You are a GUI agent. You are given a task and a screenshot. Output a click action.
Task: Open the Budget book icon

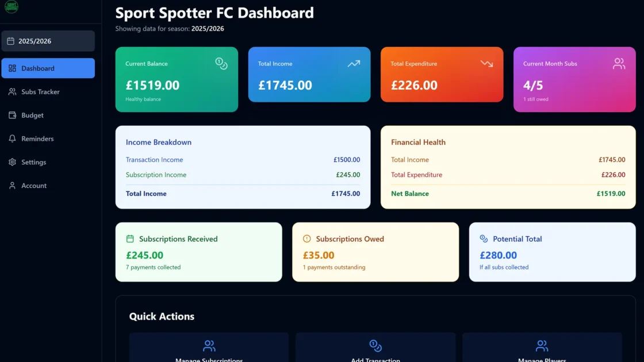pyautogui.click(x=13, y=115)
